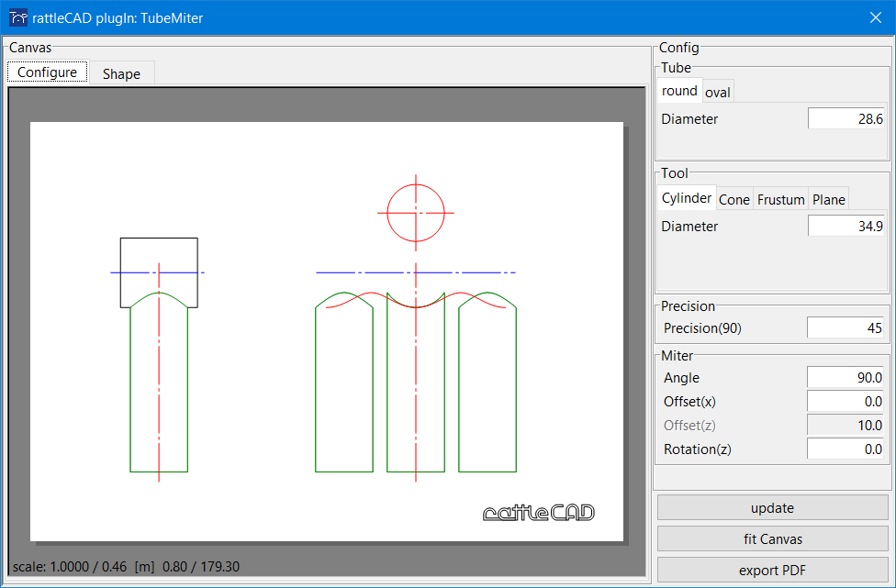Choose the Plane tool tab
The image size is (896, 588).
click(x=829, y=200)
